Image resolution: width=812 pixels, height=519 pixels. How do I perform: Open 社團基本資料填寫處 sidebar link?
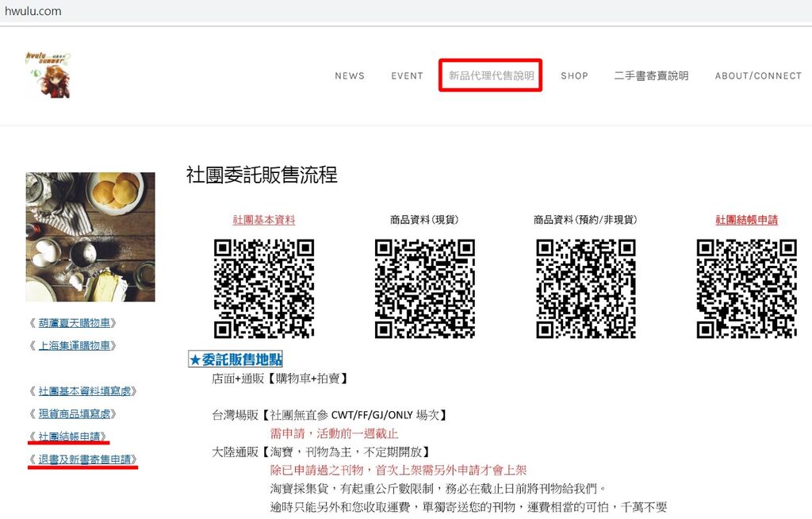tap(84, 391)
